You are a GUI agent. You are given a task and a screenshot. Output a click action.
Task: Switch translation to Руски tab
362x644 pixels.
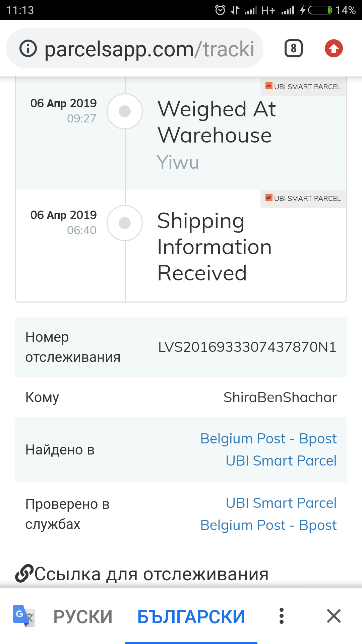(x=83, y=616)
